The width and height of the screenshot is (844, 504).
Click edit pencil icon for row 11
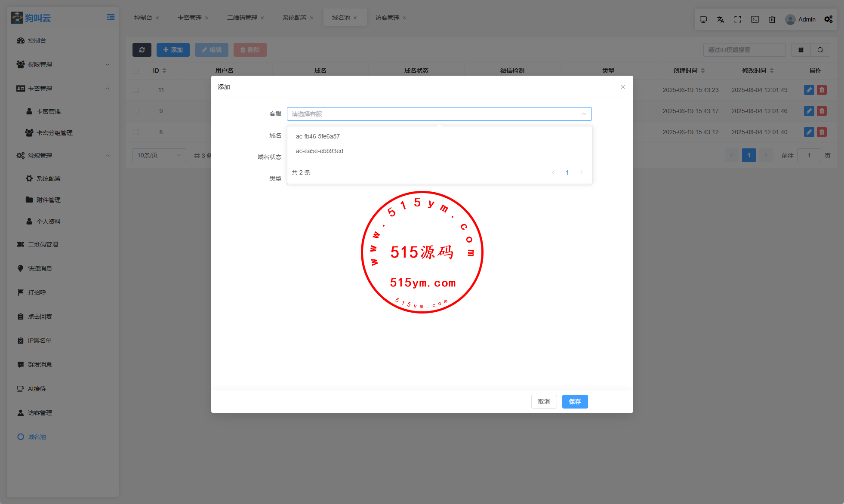(x=809, y=90)
